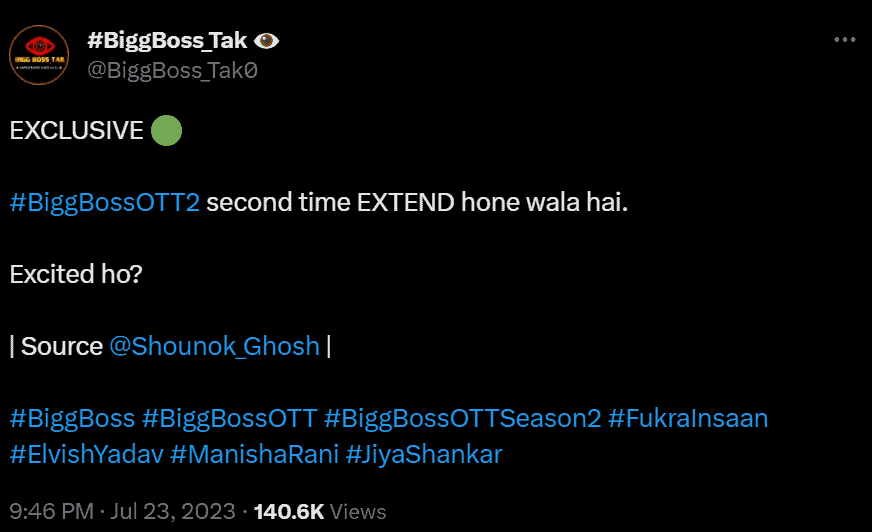Click the Jul 23, 2023 date
The image size is (872, 532).
(172, 511)
